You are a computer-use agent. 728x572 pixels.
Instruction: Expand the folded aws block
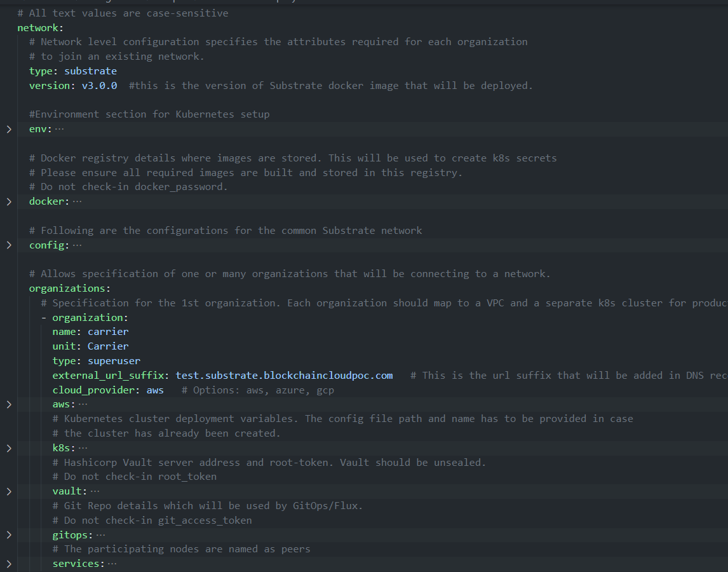click(x=9, y=404)
